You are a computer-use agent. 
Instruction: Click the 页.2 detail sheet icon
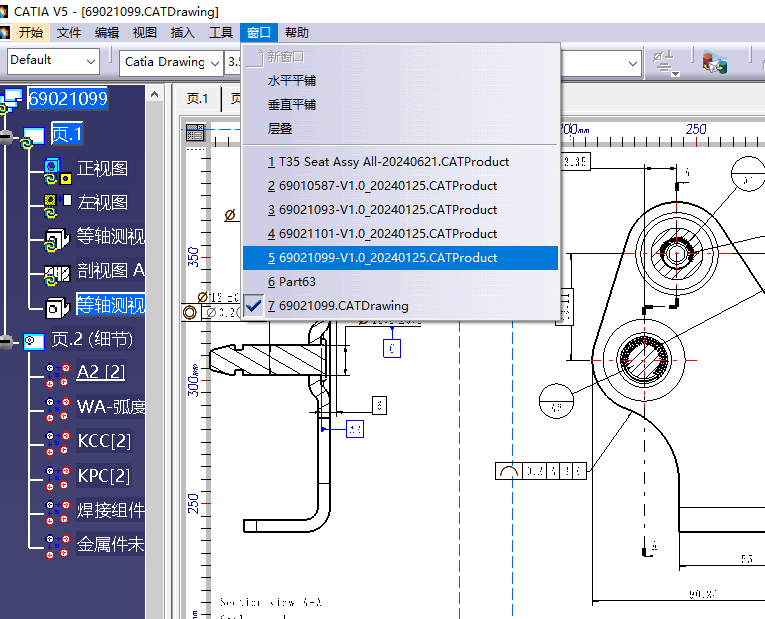33,341
